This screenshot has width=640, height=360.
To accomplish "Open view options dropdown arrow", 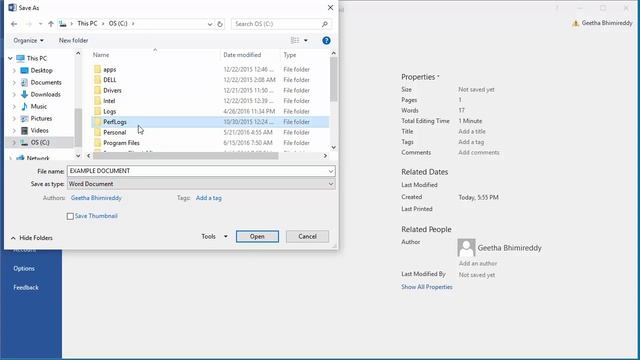I will pyautogui.click(x=306, y=40).
